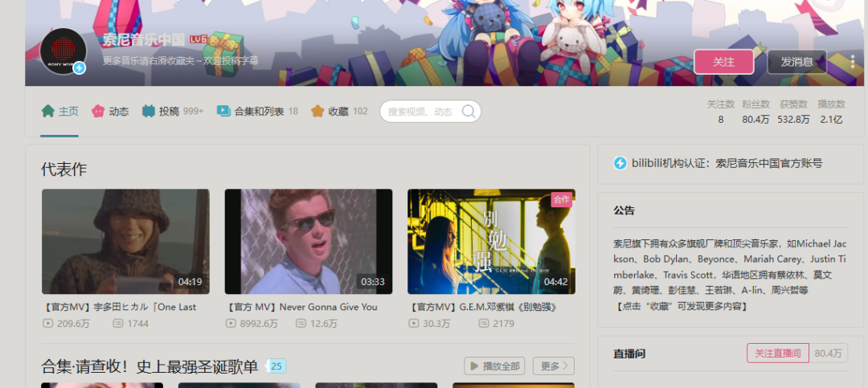The width and height of the screenshot is (868, 388).
Task: Open the title 【官方MV】宇多田ヒカル「One Last
Action: coord(119,307)
